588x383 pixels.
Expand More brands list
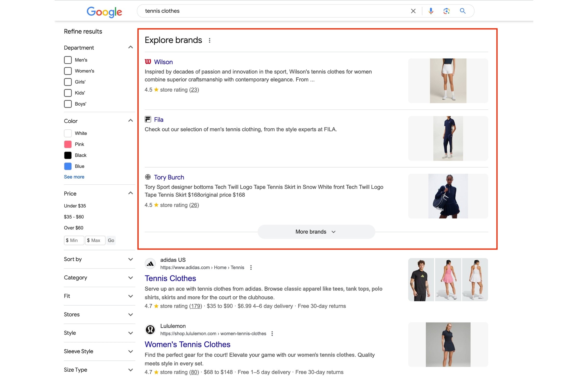point(316,232)
